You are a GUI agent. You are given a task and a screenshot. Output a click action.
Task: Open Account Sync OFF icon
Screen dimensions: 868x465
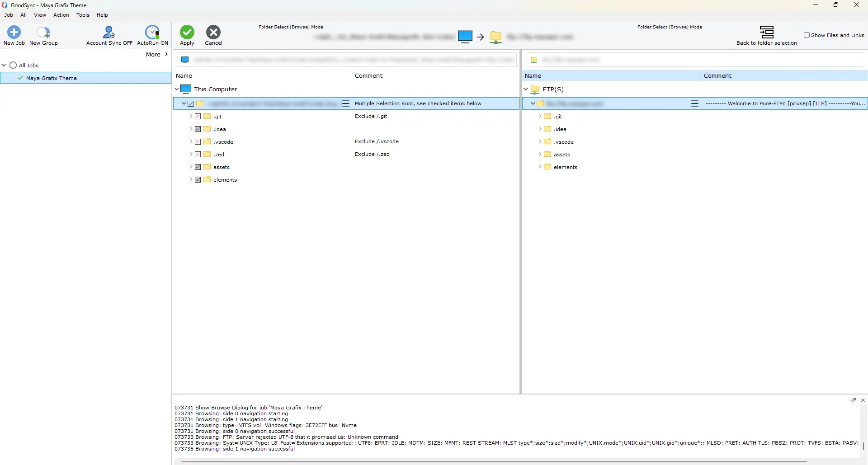(x=109, y=32)
